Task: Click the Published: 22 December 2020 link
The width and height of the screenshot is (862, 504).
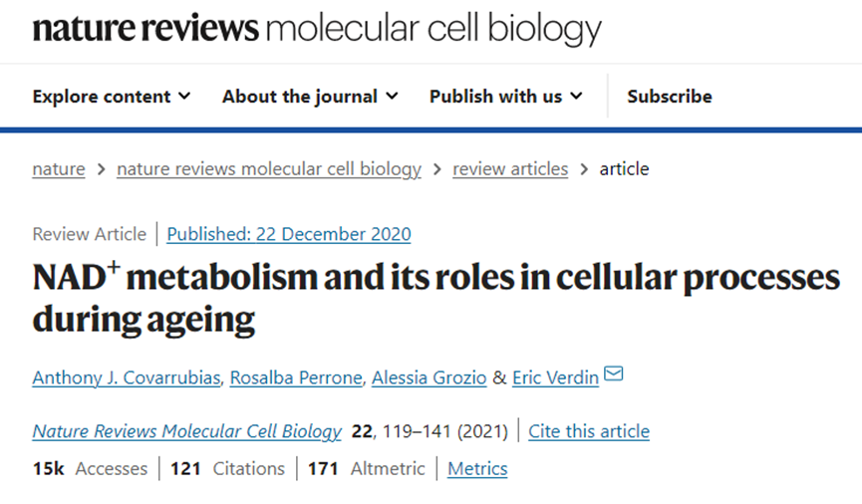Action: [x=289, y=235]
